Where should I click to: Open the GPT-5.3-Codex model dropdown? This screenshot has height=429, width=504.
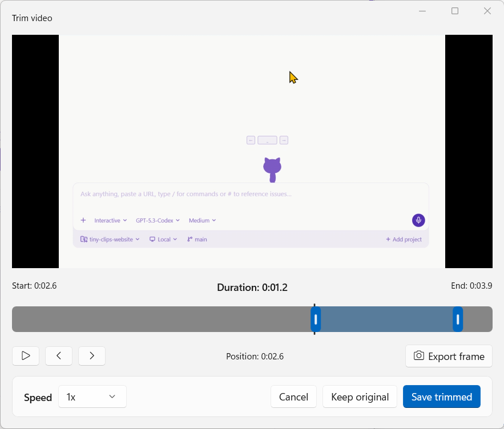click(158, 220)
